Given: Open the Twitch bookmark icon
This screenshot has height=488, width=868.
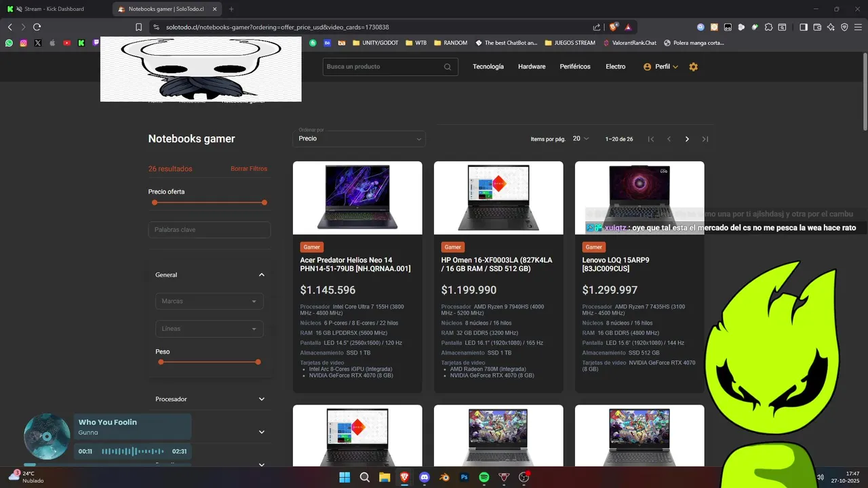Looking at the screenshot, I should coord(96,43).
